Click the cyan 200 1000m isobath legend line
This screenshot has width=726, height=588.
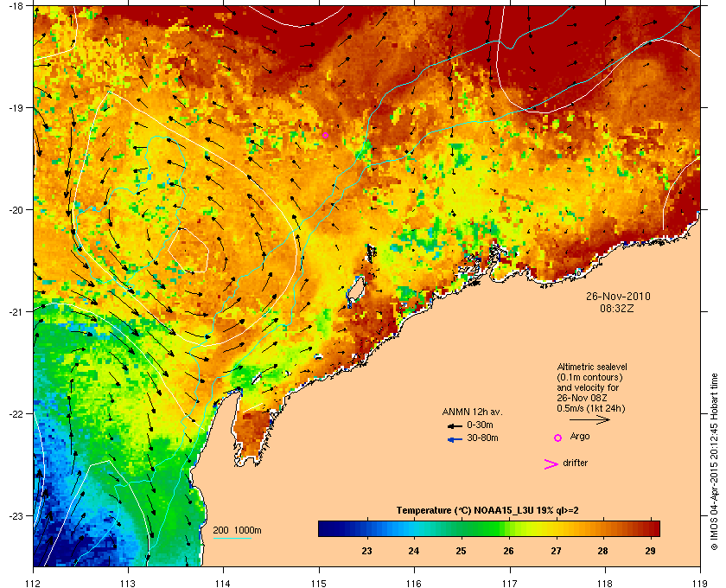232,539
